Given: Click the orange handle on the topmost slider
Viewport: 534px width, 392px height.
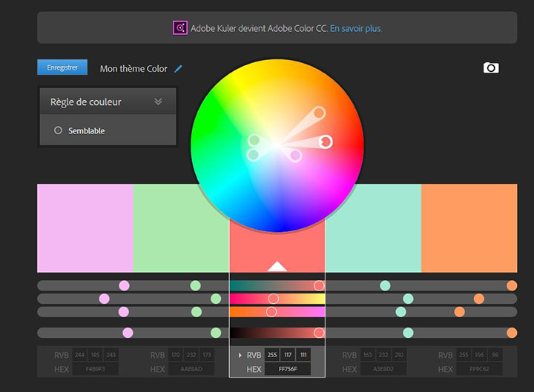Looking at the screenshot, I should point(512,285).
